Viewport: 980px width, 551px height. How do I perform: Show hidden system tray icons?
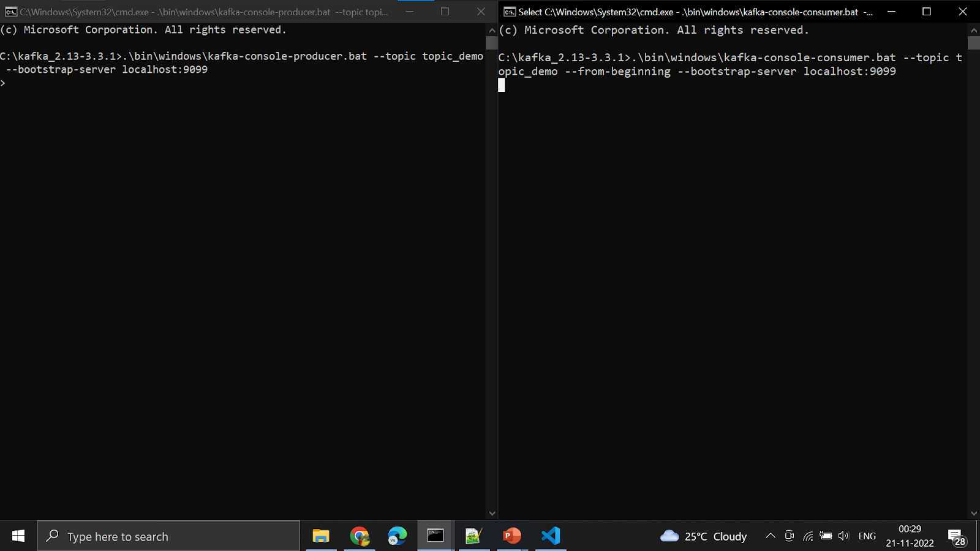[771, 536]
